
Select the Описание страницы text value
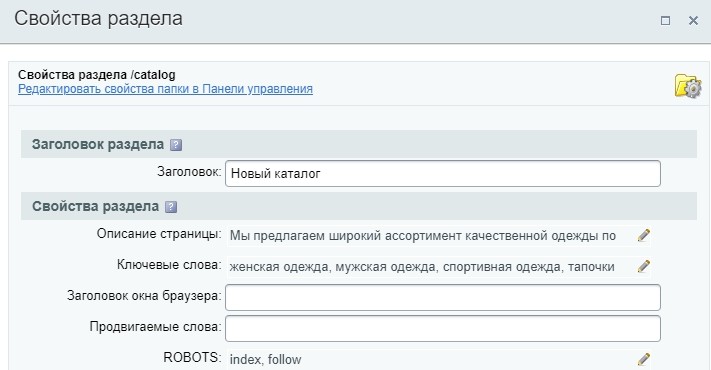(x=423, y=236)
